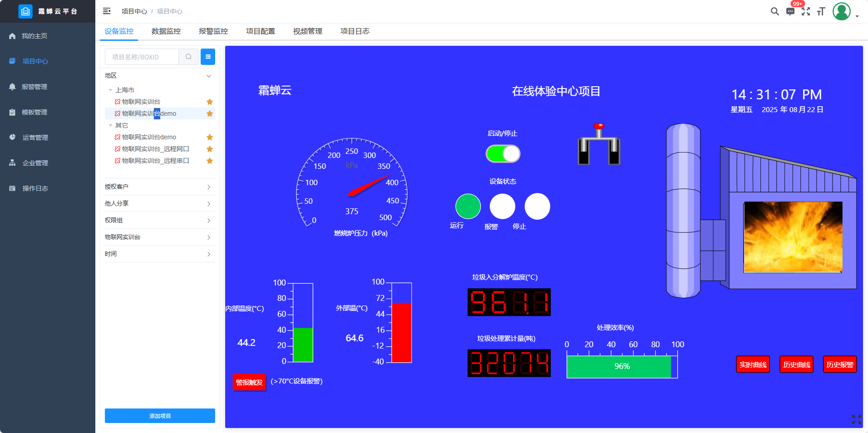This screenshot has width=868, height=433.
Task: Click the 处理效率 96% progress bar
Action: (x=621, y=366)
